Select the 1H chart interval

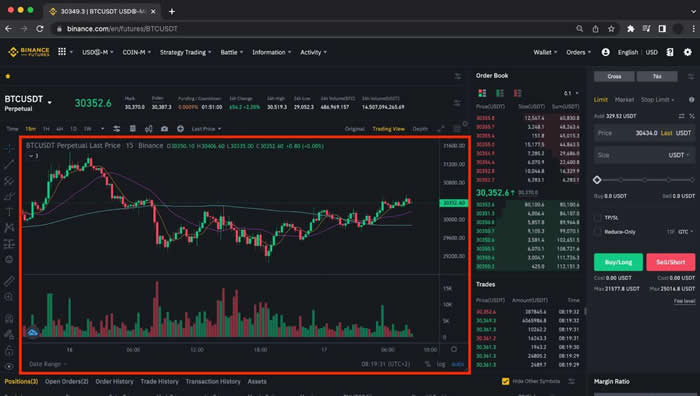pyautogui.click(x=46, y=129)
